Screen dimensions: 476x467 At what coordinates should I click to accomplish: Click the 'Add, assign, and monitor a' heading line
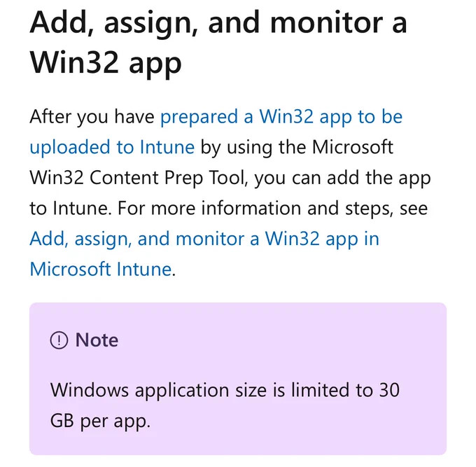(218, 25)
